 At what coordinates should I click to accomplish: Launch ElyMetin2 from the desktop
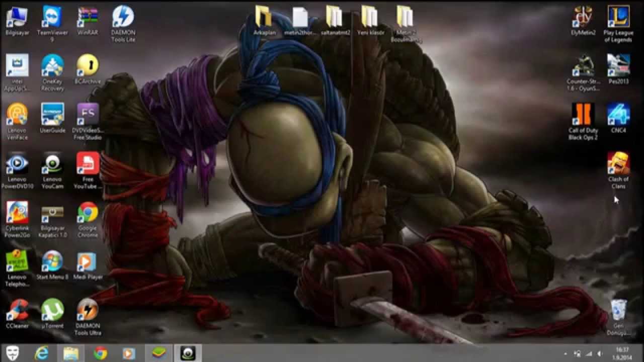tap(583, 21)
